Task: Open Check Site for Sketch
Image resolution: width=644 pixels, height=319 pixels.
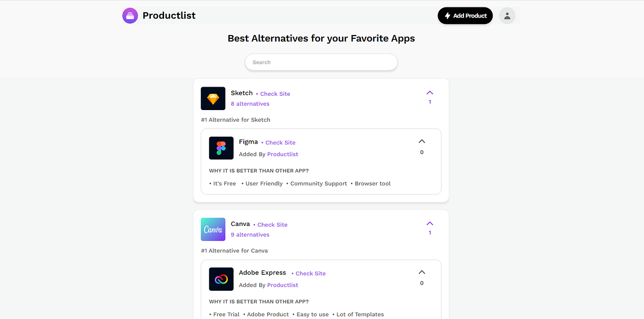Action: [275, 94]
